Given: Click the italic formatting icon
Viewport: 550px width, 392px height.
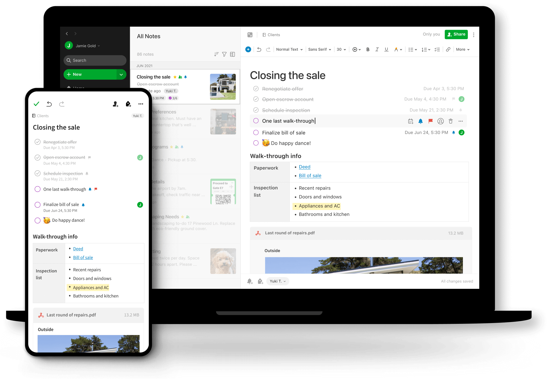Looking at the screenshot, I should (377, 49).
